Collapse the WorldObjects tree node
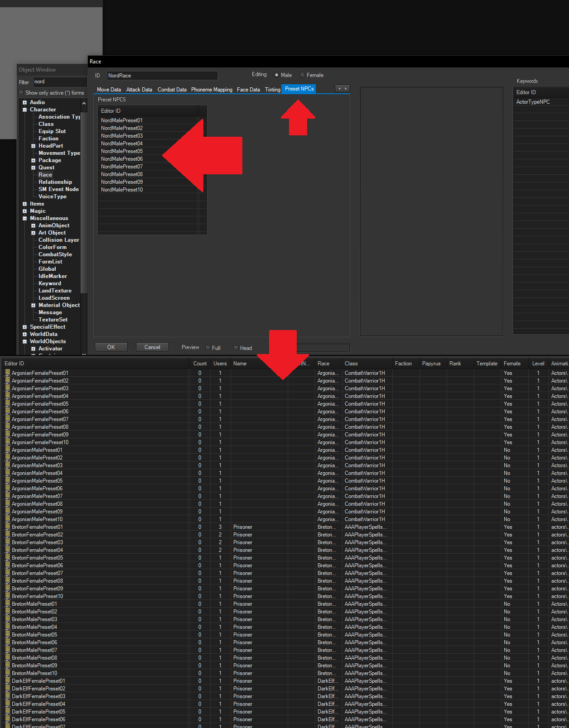The width and height of the screenshot is (569, 728). pyautogui.click(x=25, y=342)
